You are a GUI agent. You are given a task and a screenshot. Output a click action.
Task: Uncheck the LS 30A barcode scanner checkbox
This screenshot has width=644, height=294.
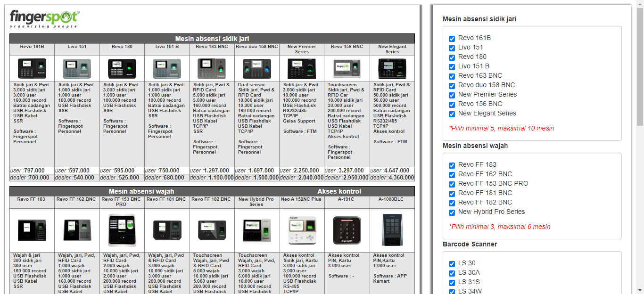pyautogui.click(x=452, y=273)
